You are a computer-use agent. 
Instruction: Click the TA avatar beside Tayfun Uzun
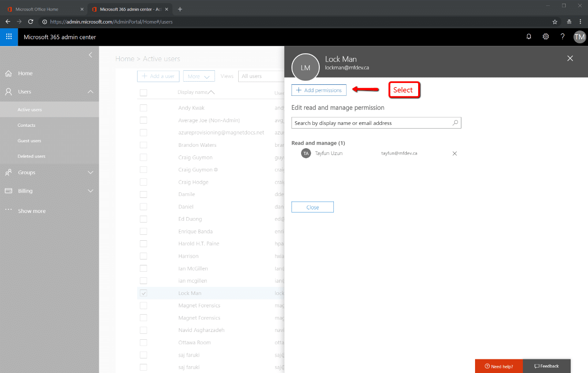point(306,153)
